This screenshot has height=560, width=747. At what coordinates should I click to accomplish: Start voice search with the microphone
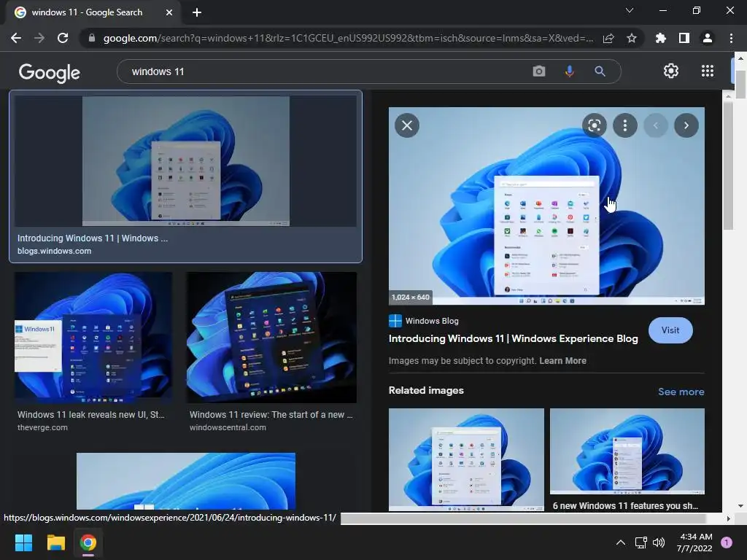[x=569, y=71]
